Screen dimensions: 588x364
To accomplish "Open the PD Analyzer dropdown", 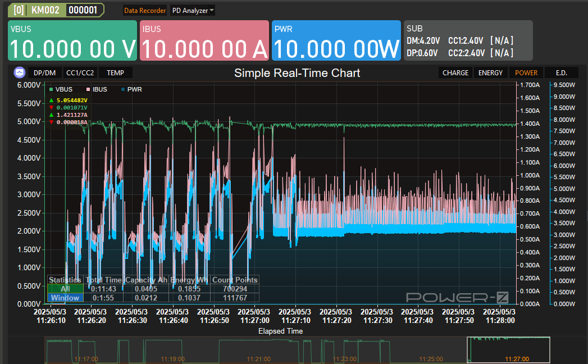I will (x=193, y=10).
